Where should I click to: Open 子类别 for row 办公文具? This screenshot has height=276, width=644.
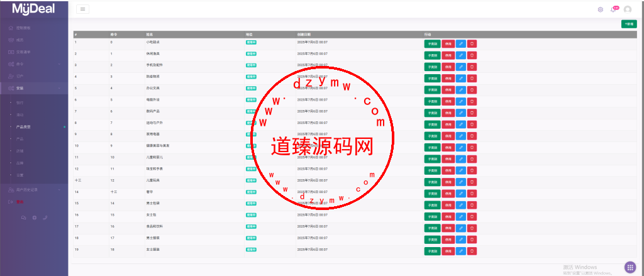click(432, 89)
